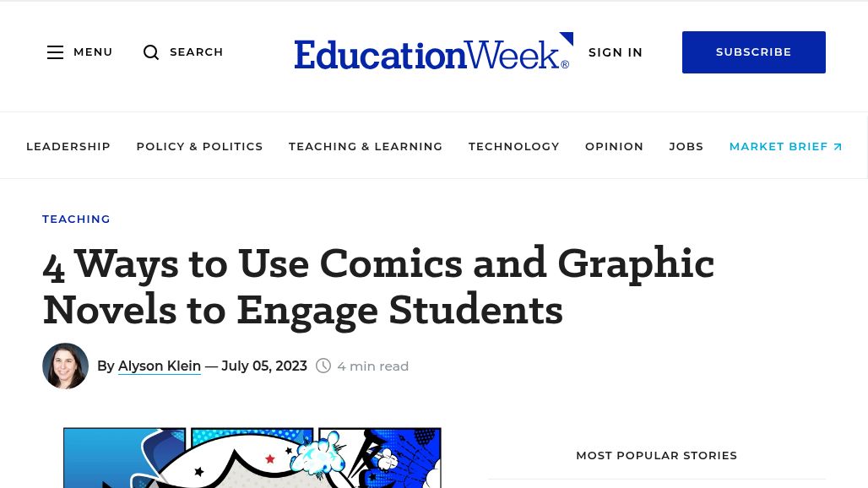This screenshot has height=488, width=868.
Task: Click the Market Brief external arrow icon
Action: [x=838, y=147]
